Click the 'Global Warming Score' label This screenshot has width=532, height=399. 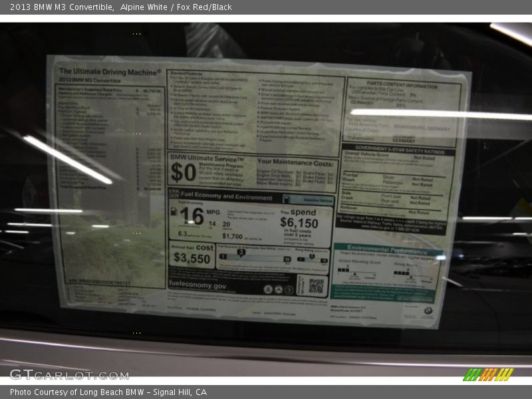coord(359,261)
